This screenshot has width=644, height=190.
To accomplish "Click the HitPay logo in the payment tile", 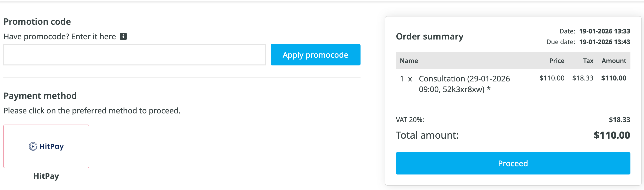I will click(x=46, y=146).
